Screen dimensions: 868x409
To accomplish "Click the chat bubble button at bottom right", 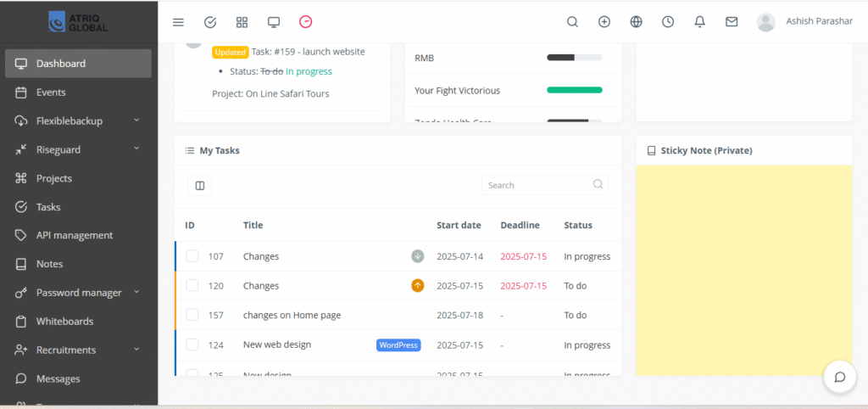I will coord(839,377).
